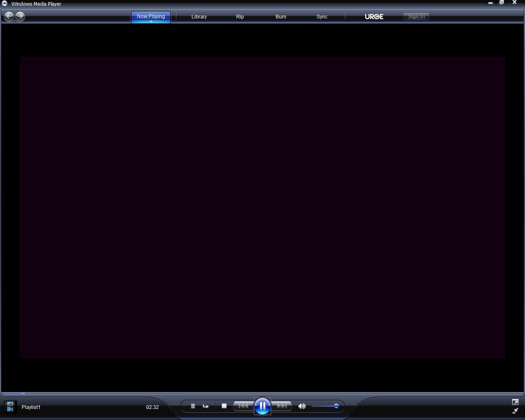Click the Sign In button
The image size is (525, 420).
click(416, 16)
